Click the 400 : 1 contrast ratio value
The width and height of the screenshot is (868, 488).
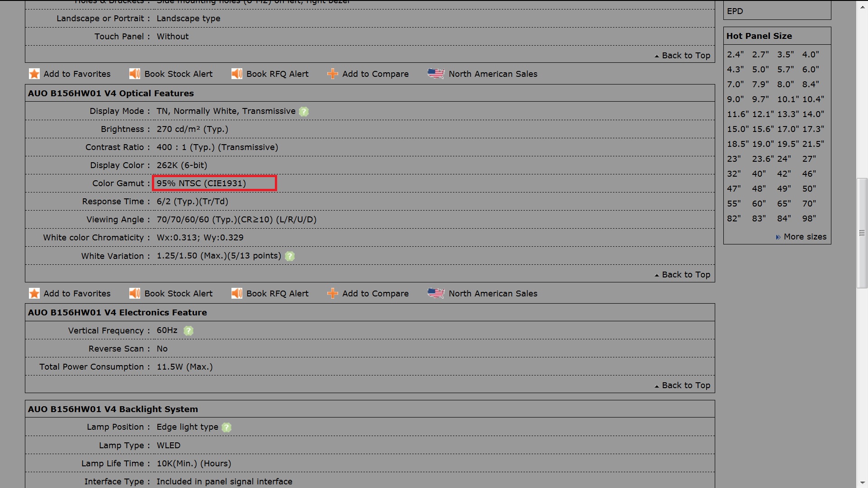coord(217,147)
